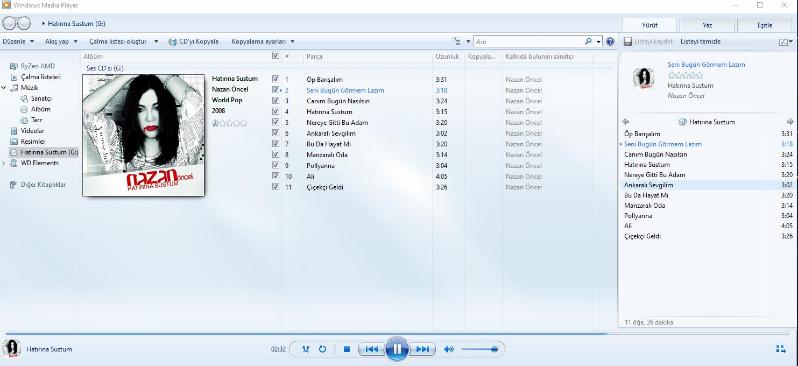Skip to the previous track
Screen dimensions: 798x366
(x=372, y=349)
